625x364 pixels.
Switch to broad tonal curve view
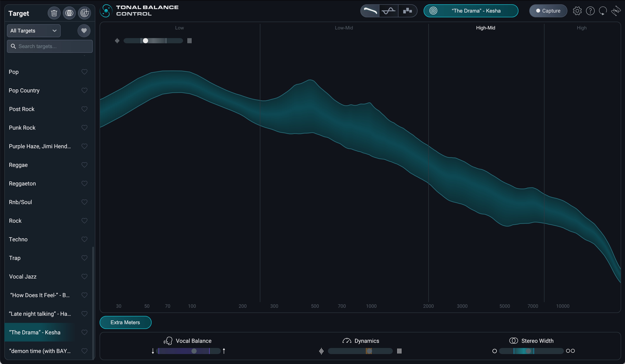click(370, 11)
